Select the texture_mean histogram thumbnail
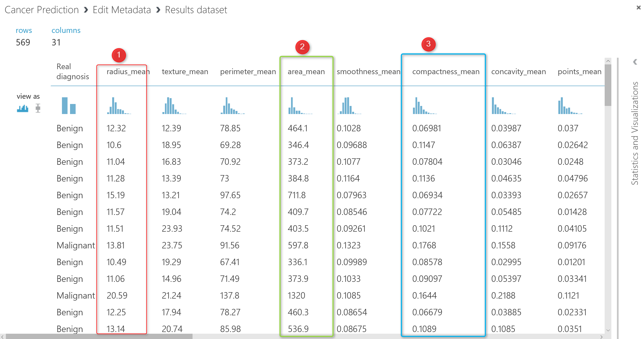The width and height of the screenshot is (644, 339). point(174,106)
